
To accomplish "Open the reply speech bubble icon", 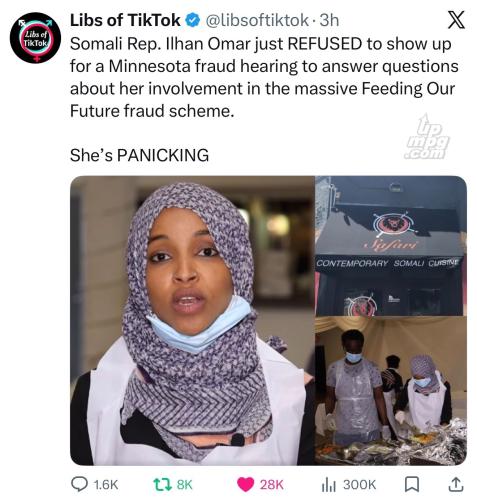I will 80,484.
